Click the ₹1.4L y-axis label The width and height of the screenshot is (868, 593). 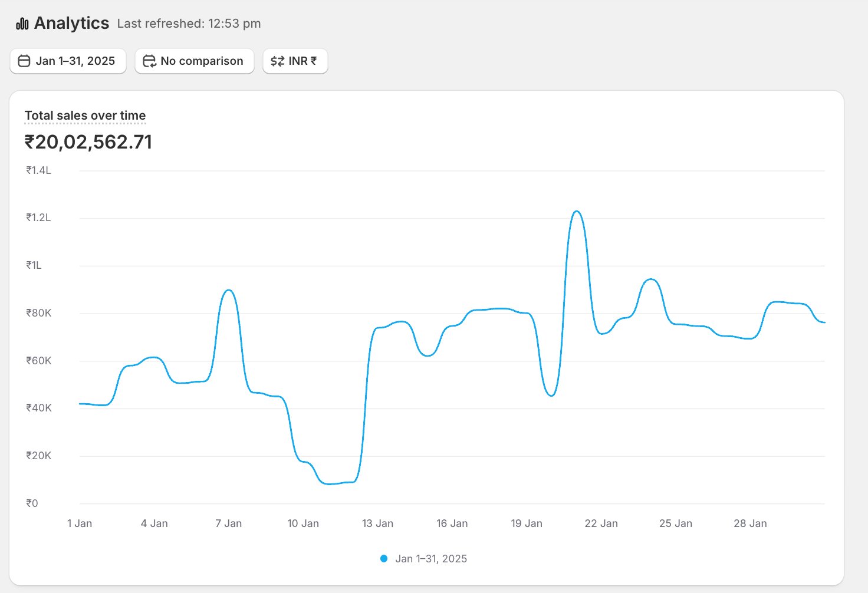(x=38, y=170)
